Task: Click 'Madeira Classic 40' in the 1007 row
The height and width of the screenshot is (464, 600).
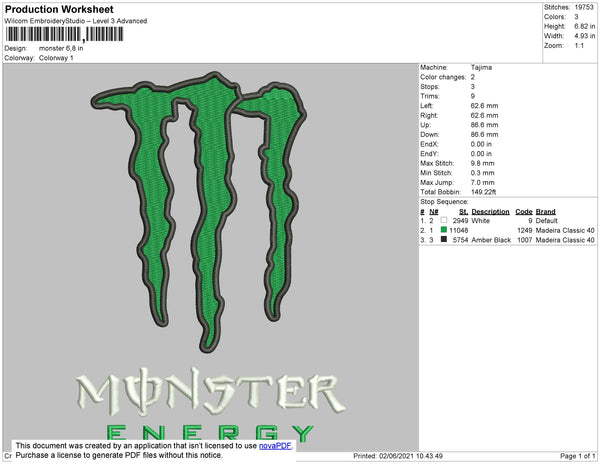Action: [x=565, y=240]
